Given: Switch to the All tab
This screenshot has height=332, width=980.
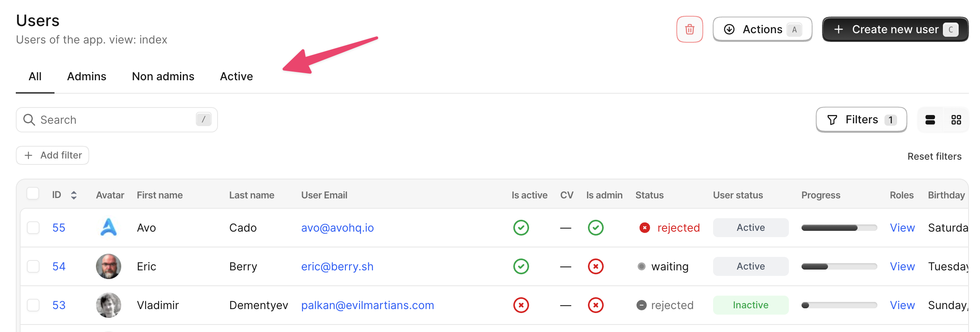Looking at the screenshot, I should click(x=35, y=76).
